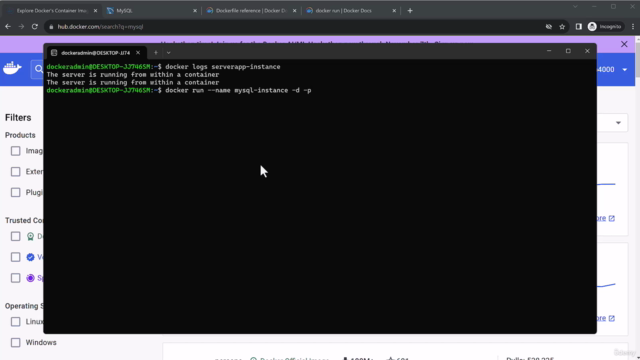Toggle the Docker Official Image checkbox
The image size is (640, 360).
(16, 236)
